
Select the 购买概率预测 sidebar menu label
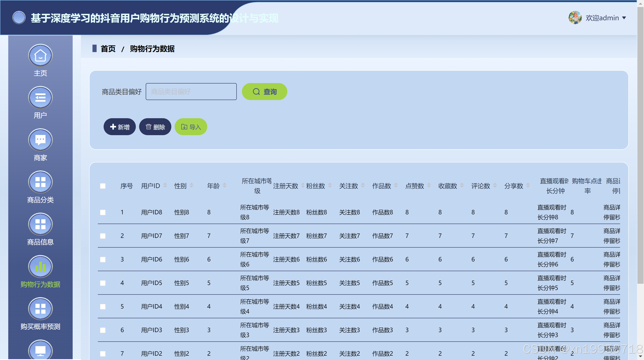click(x=40, y=327)
